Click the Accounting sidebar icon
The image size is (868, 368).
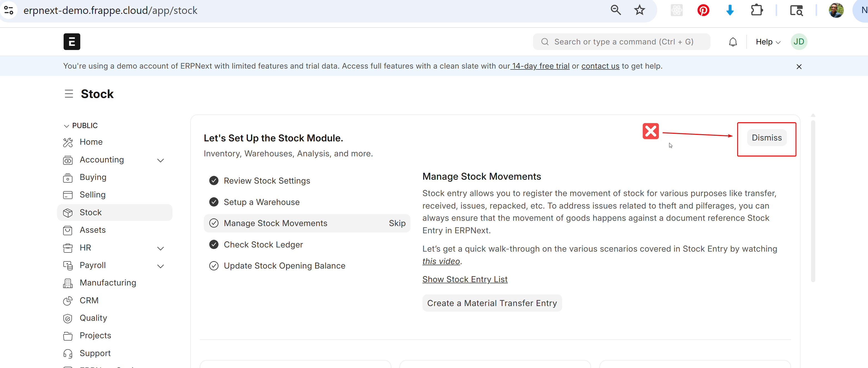[68, 160]
